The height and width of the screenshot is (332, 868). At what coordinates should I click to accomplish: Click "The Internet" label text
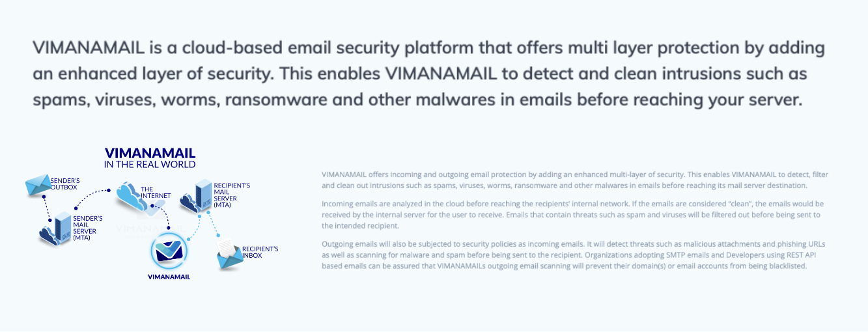(x=156, y=192)
